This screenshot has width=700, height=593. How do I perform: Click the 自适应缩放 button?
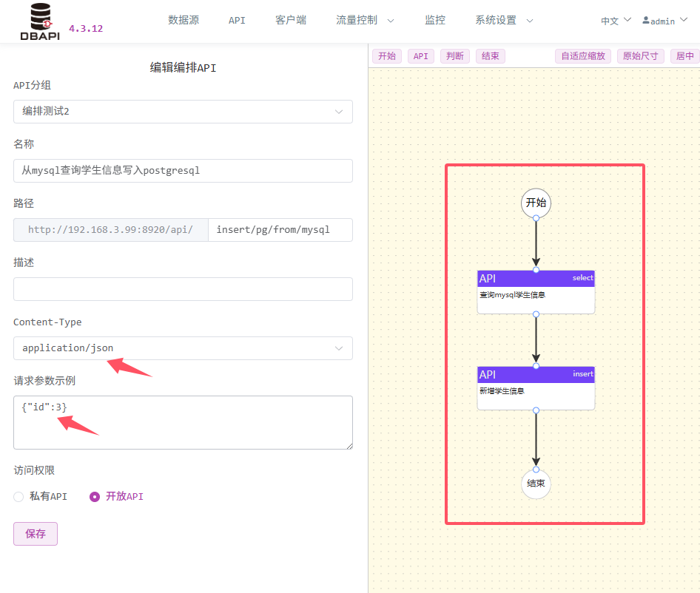(583, 56)
